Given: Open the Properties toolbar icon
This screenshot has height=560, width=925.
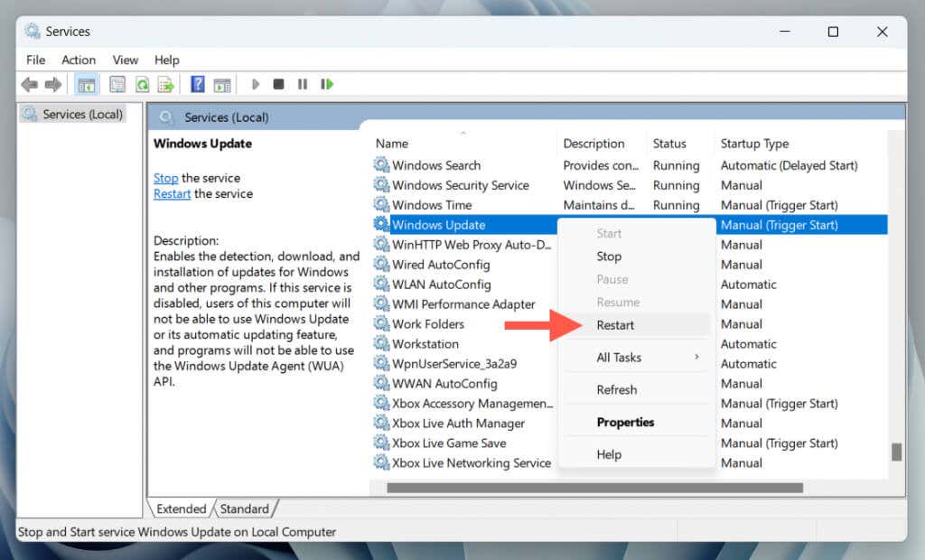Looking at the screenshot, I should [x=117, y=85].
